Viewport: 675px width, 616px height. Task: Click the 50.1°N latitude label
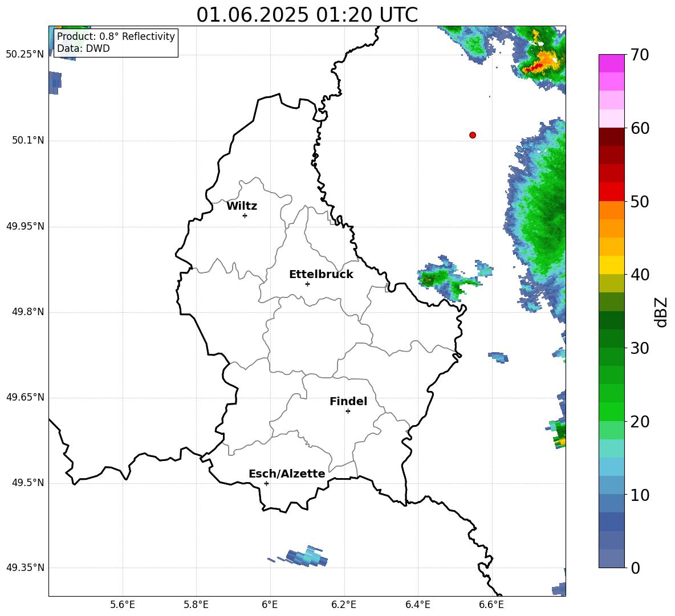click(28, 140)
